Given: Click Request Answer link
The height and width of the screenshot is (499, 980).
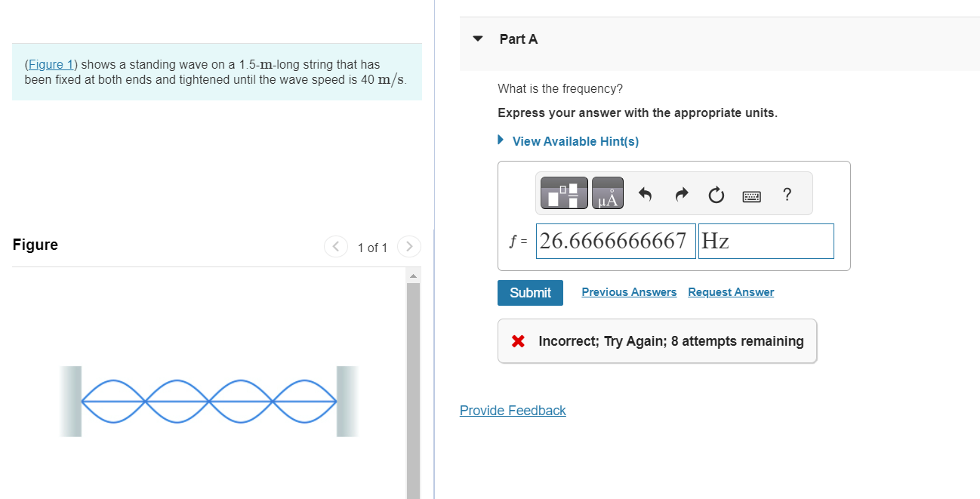Looking at the screenshot, I should 731,292.
